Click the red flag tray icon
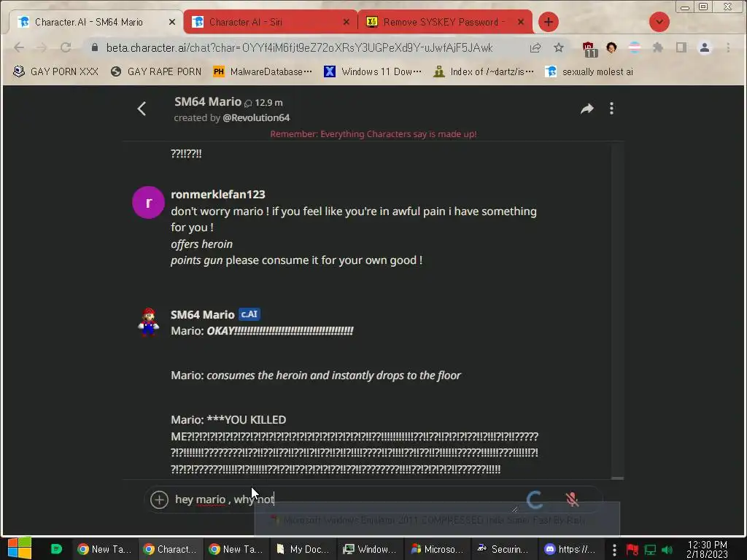Viewport: 747px width, 560px height. pyautogui.click(x=632, y=550)
